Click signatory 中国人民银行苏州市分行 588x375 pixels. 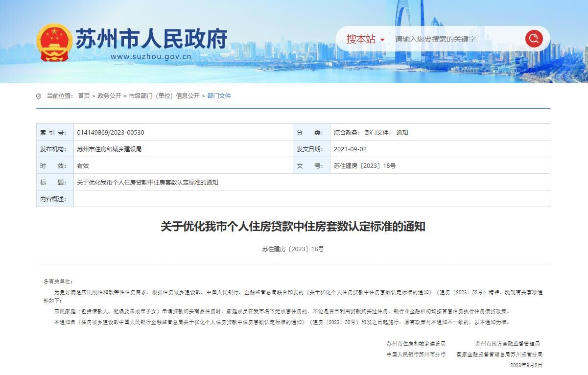[416, 354]
